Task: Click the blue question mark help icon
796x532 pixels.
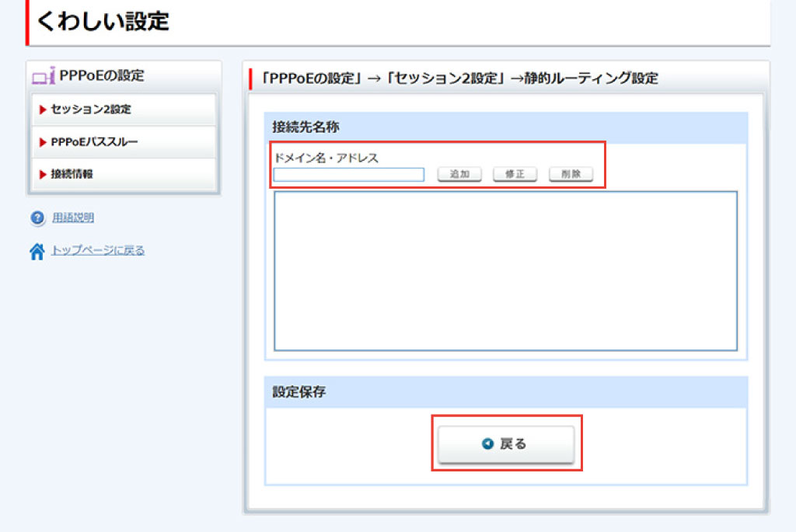Action: pos(37,218)
